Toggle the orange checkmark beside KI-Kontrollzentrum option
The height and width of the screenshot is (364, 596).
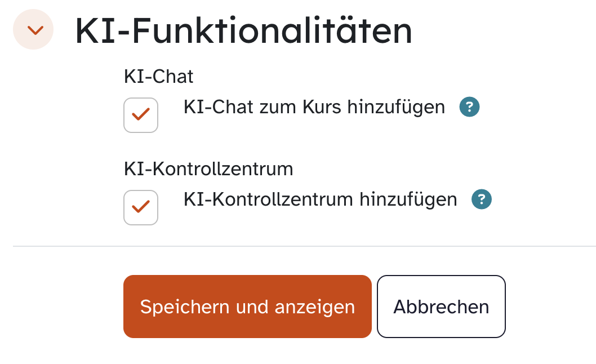(x=140, y=207)
